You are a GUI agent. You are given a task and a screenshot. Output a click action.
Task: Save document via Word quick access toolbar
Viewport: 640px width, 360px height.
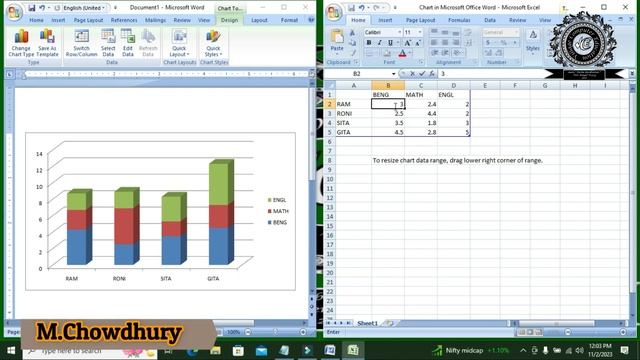click(x=32, y=7)
